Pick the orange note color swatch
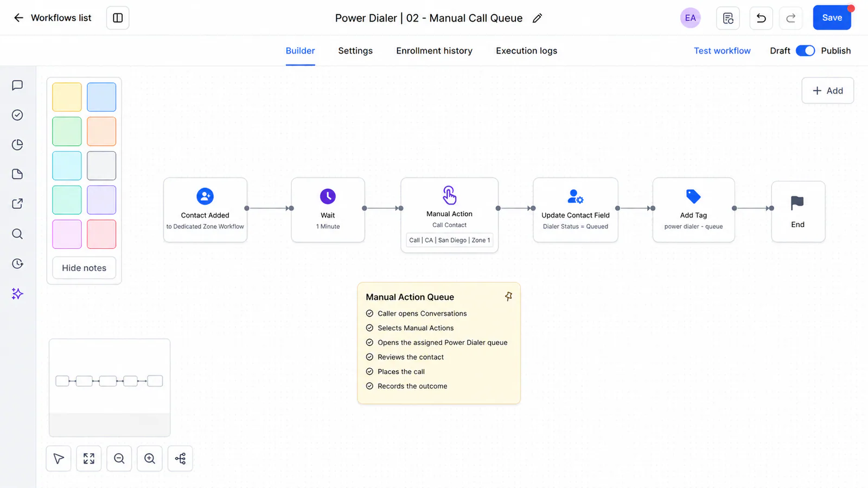Viewport: 868px width, 488px height. (101, 131)
